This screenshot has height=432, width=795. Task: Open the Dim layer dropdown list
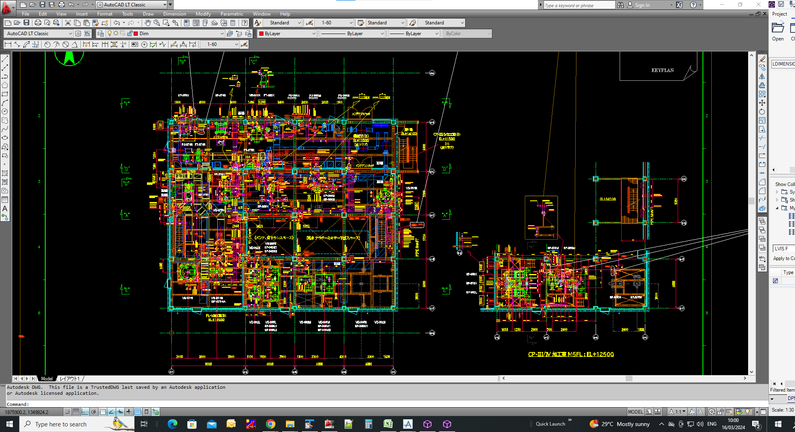click(x=222, y=33)
